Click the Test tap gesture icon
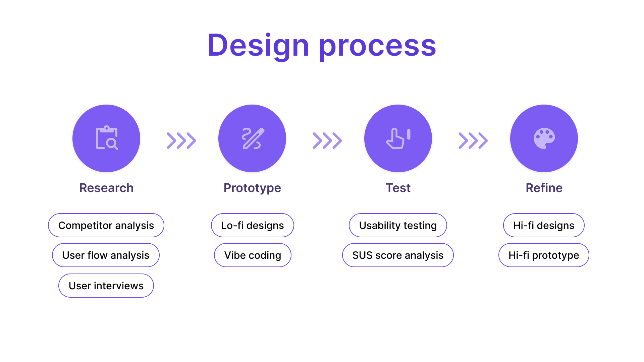644x362 pixels. point(398,138)
